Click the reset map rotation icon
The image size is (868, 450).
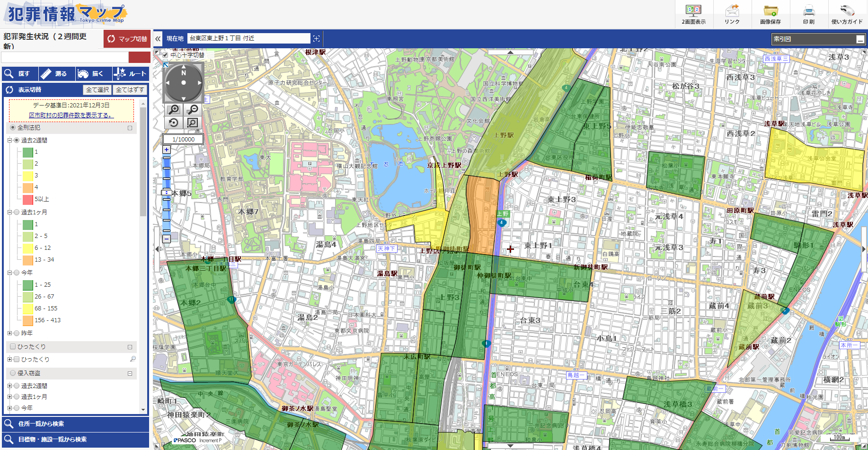point(174,123)
